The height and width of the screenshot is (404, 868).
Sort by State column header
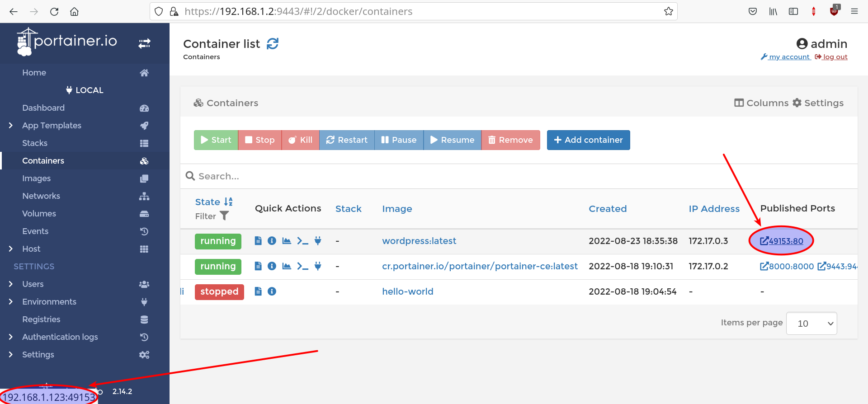point(214,202)
